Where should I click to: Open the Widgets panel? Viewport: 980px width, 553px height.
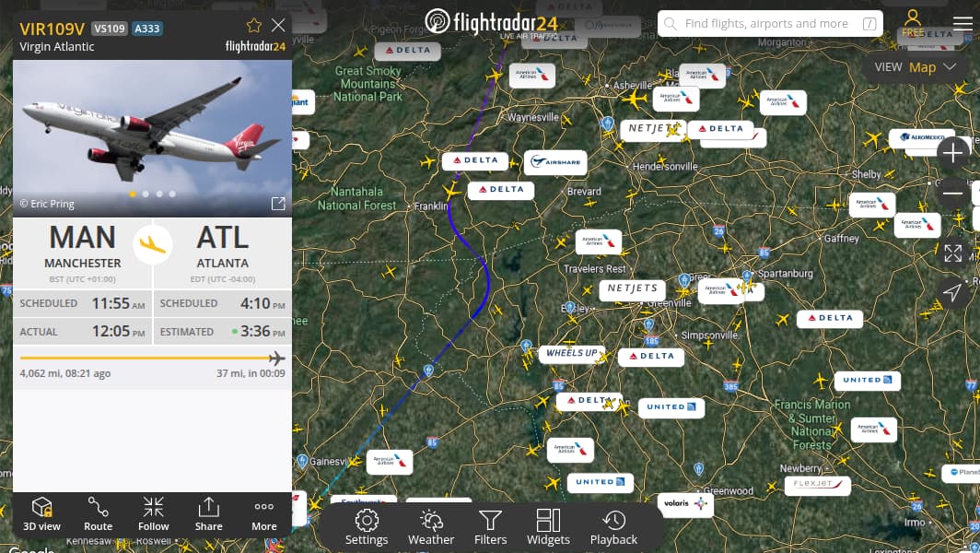coord(548,527)
